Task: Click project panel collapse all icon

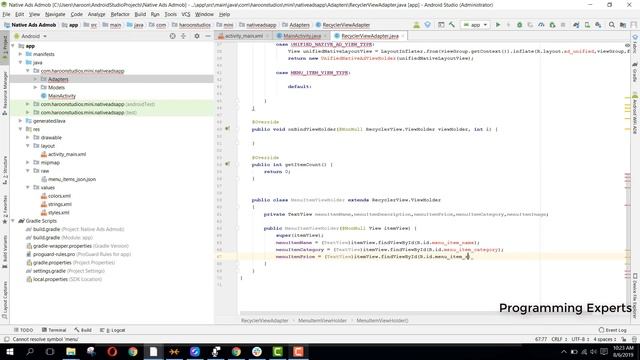Action: click(183, 36)
